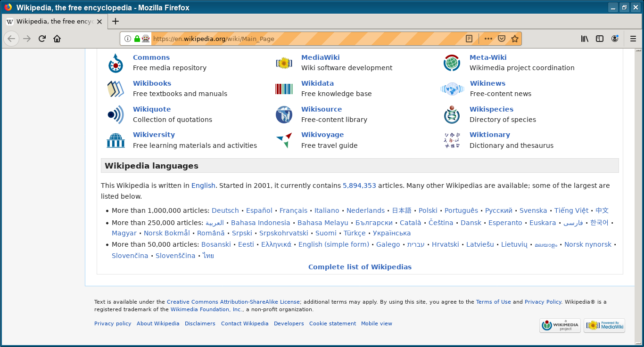Open the Wikimedia Commons project icon

116,62
